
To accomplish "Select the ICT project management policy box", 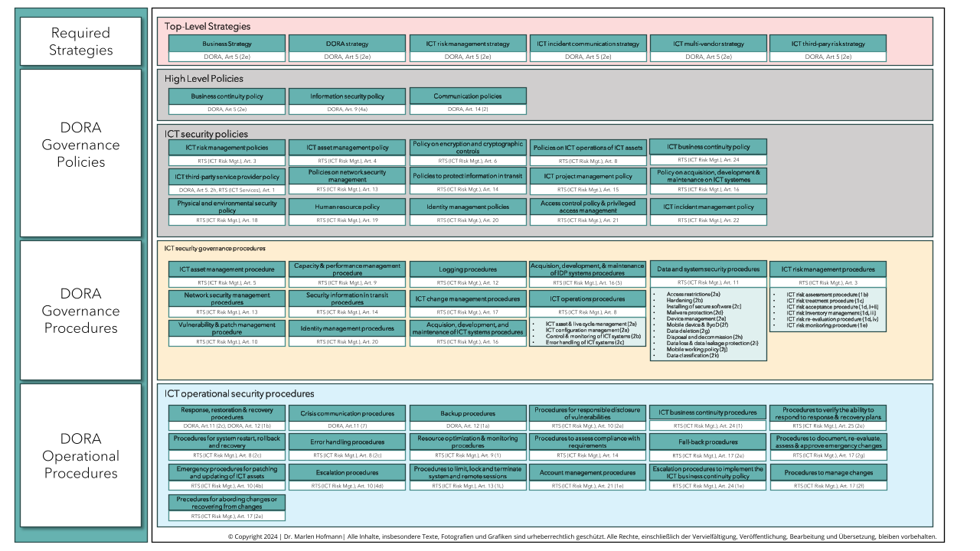I will click(588, 177).
